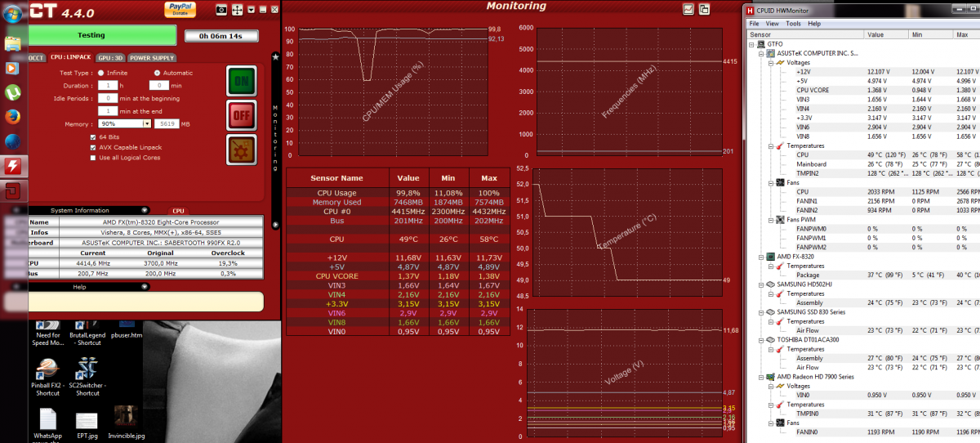Click the Value column header in HWMonitor
Image resolution: width=980 pixels, height=443 pixels.
(886, 34)
